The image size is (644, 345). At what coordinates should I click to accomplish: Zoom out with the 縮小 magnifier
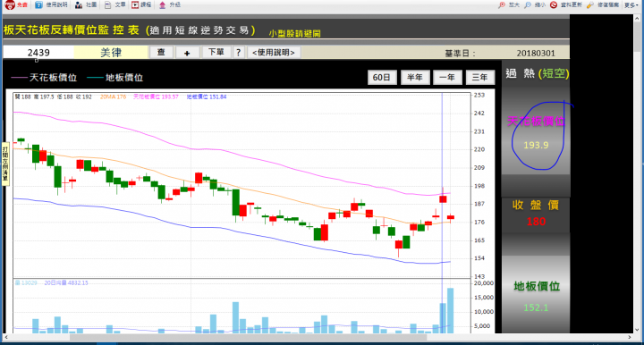coord(535,5)
